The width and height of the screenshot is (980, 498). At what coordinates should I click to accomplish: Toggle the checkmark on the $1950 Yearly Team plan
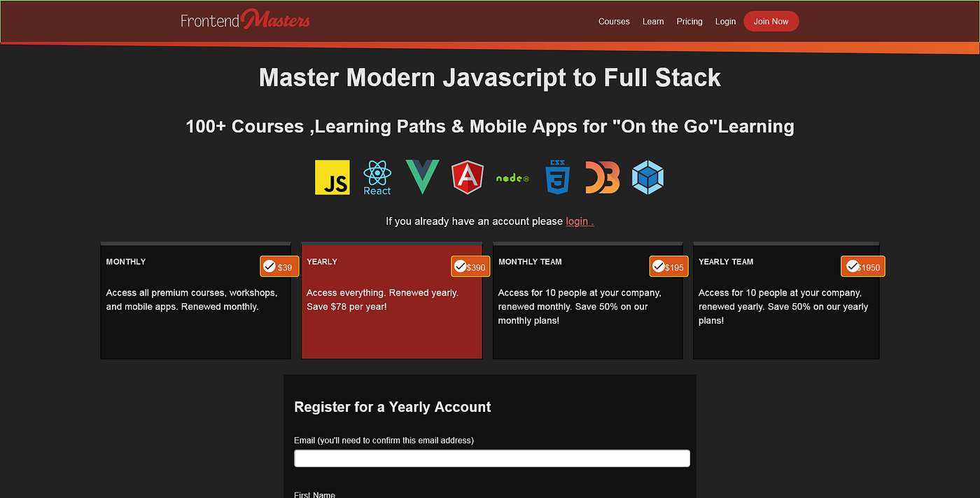click(852, 266)
